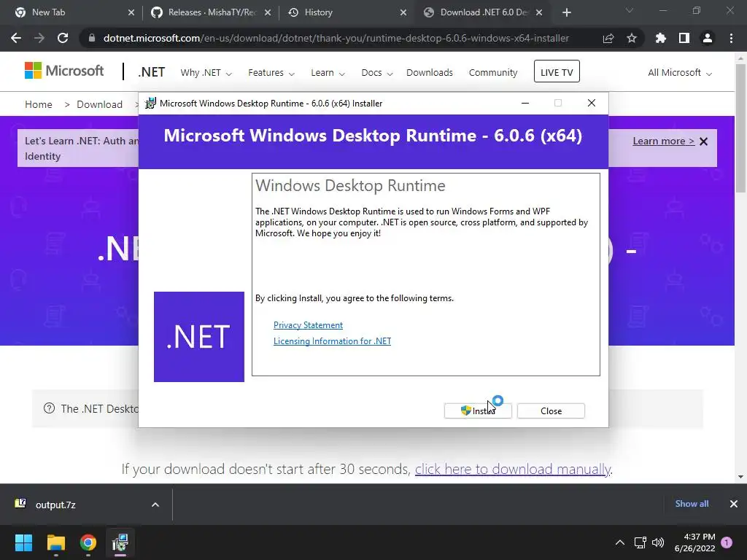Open the Chrome three-dot menu
The width and height of the screenshot is (747, 560).
click(x=731, y=38)
